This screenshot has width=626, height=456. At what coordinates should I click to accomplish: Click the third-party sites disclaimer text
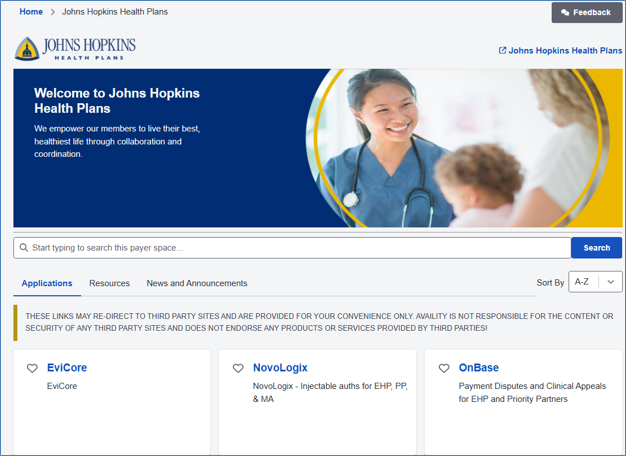click(x=319, y=322)
